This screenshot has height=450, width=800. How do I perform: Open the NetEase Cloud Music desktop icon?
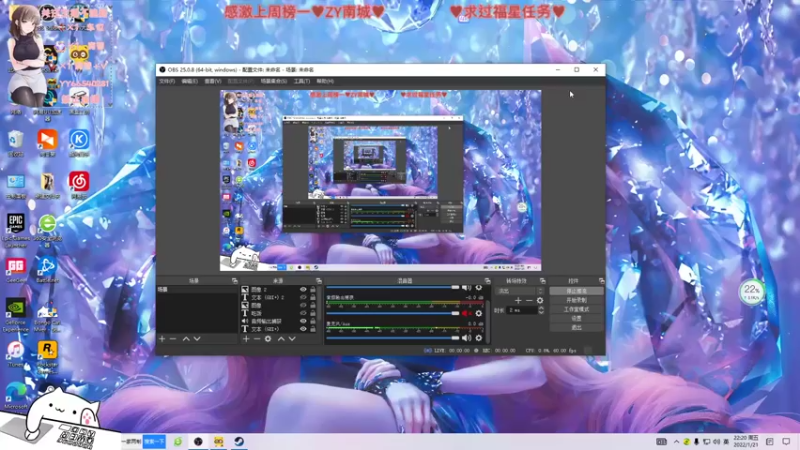pos(79,185)
